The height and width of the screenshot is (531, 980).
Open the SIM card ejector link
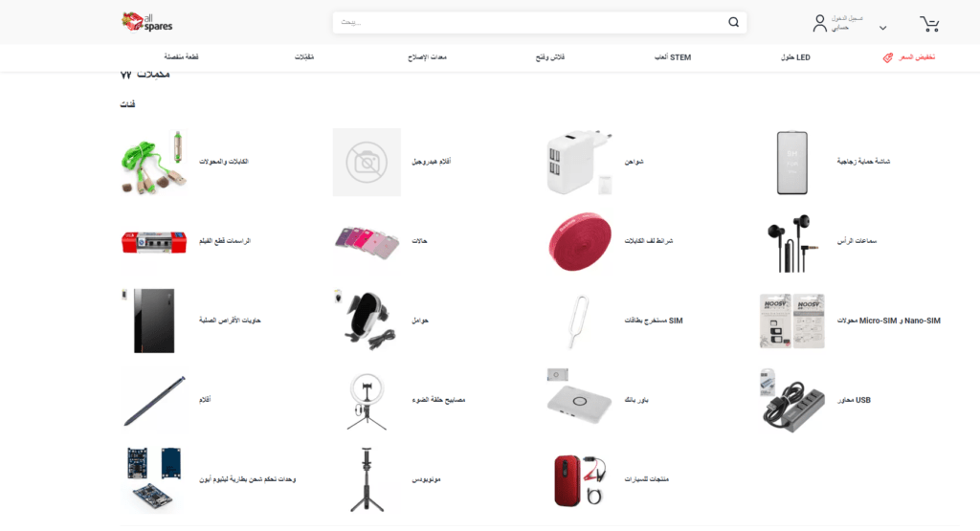click(x=653, y=321)
